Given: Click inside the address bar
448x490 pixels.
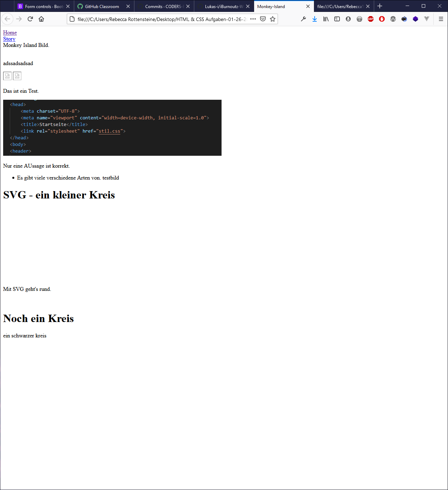Looking at the screenshot, I should (157, 19).
